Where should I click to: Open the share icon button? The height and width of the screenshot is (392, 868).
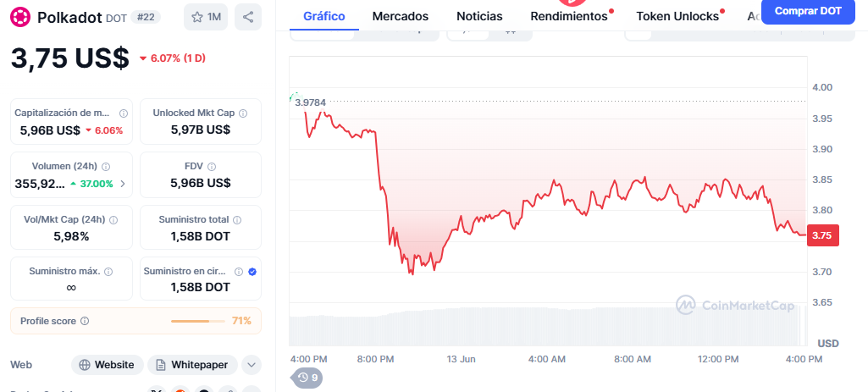pos(248,17)
